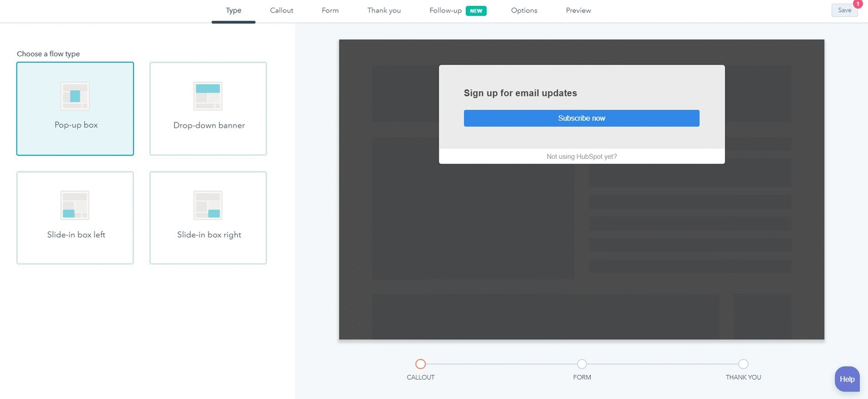Open the Preview tab
Viewport: 868px width, 399px height.
[578, 11]
